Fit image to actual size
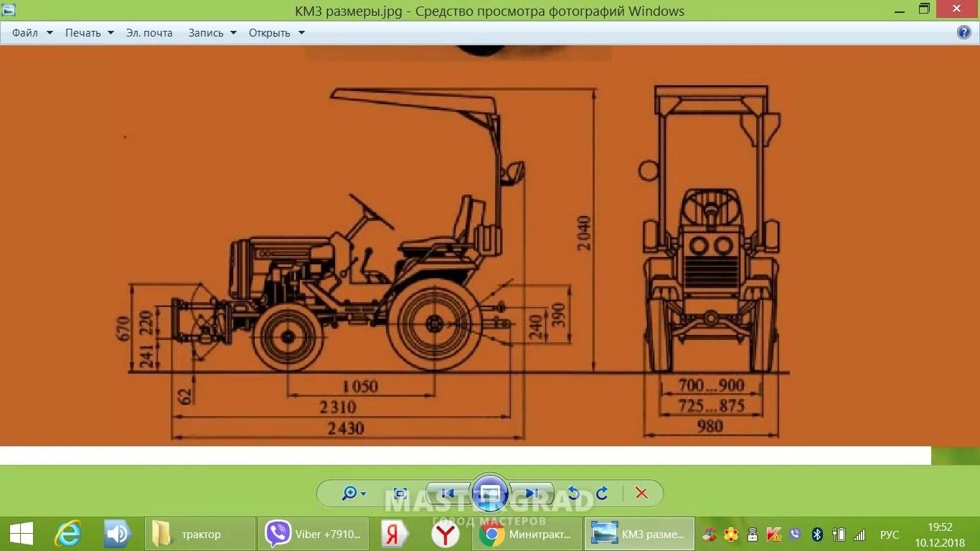Image resolution: width=980 pixels, height=551 pixels. click(x=400, y=493)
